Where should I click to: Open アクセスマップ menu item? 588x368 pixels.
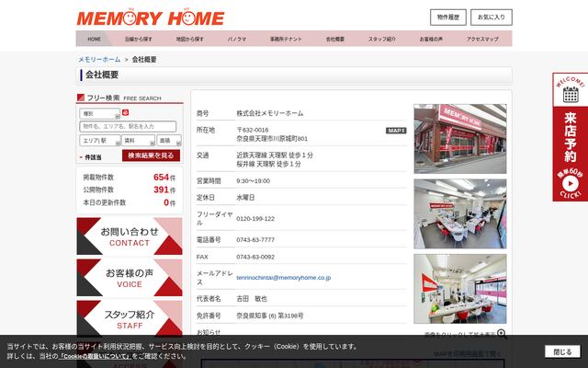(x=482, y=39)
